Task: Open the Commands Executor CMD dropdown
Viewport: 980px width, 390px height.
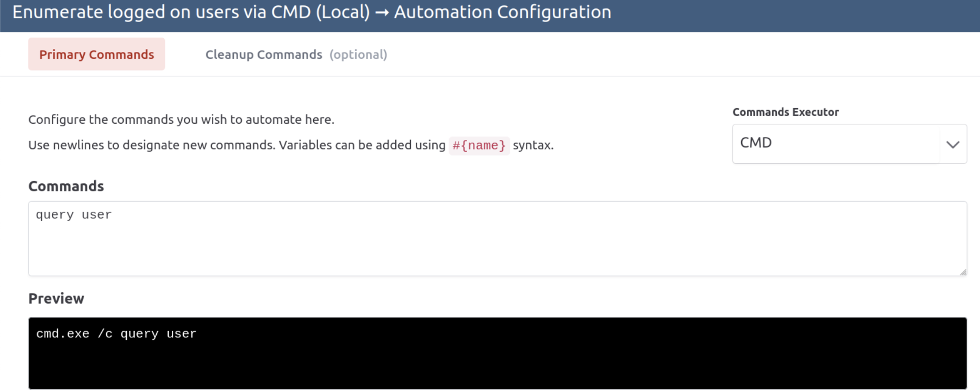Action: coord(850,143)
